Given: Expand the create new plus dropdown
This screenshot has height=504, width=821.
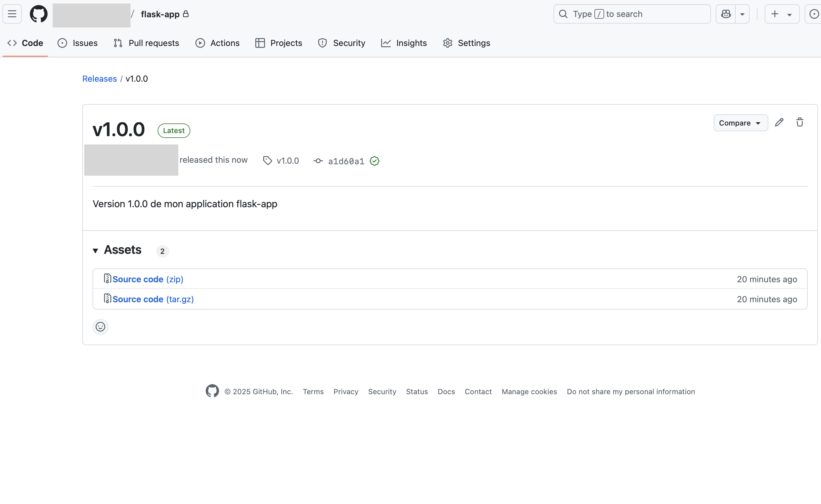Looking at the screenshot, I should (x=782, y=14).
